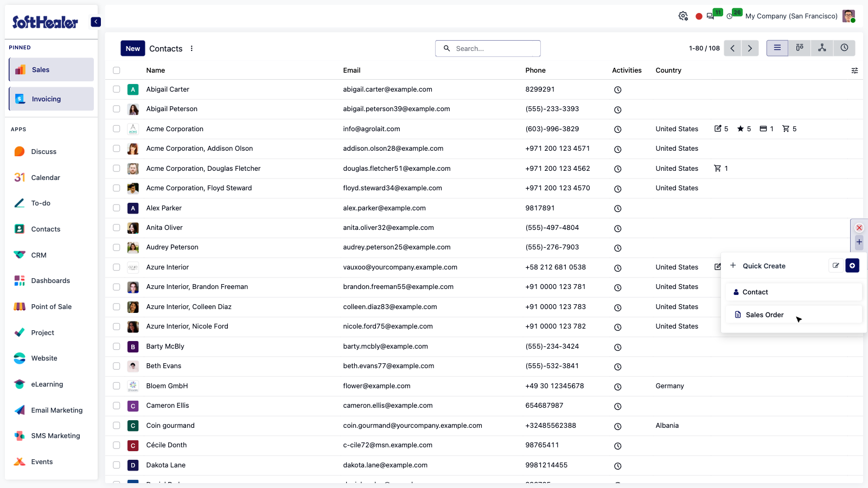This screenshot has width=868, height=488.
Task: Switch to activity view
Action: (844, 48)
